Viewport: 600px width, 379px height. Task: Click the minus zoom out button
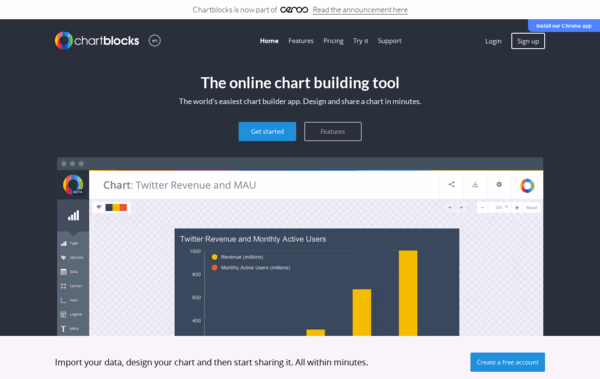coord(483,207)
